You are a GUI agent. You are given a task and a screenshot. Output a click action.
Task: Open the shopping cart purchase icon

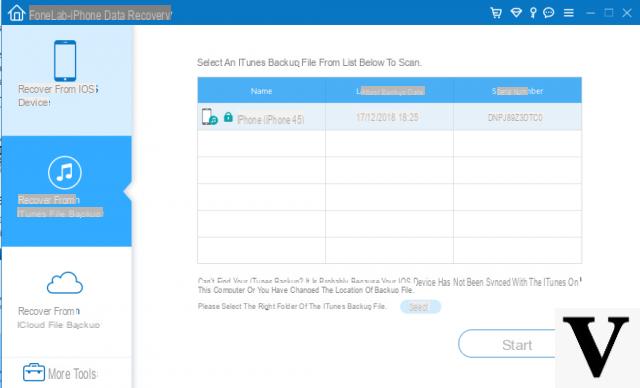point(496,13)
